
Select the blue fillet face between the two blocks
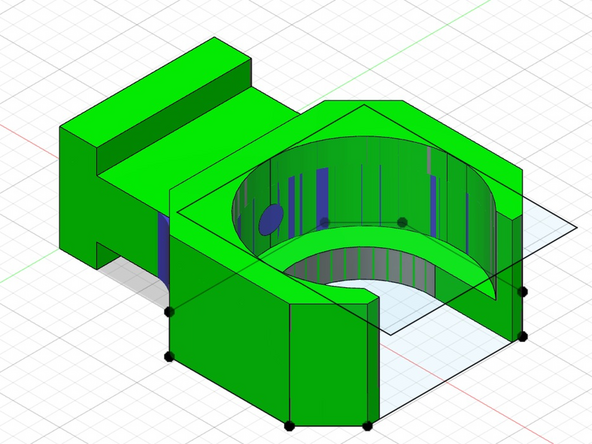pos(164,251)
